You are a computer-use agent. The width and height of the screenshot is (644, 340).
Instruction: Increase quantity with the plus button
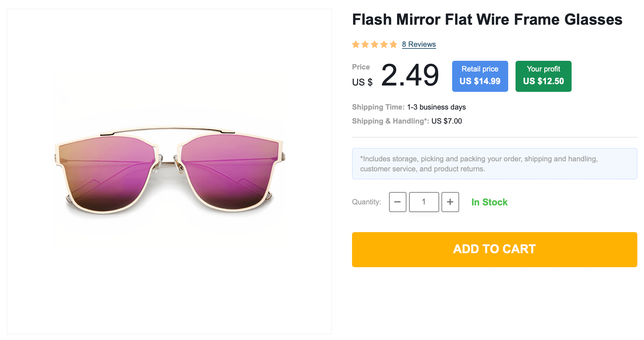click(450, 202)
